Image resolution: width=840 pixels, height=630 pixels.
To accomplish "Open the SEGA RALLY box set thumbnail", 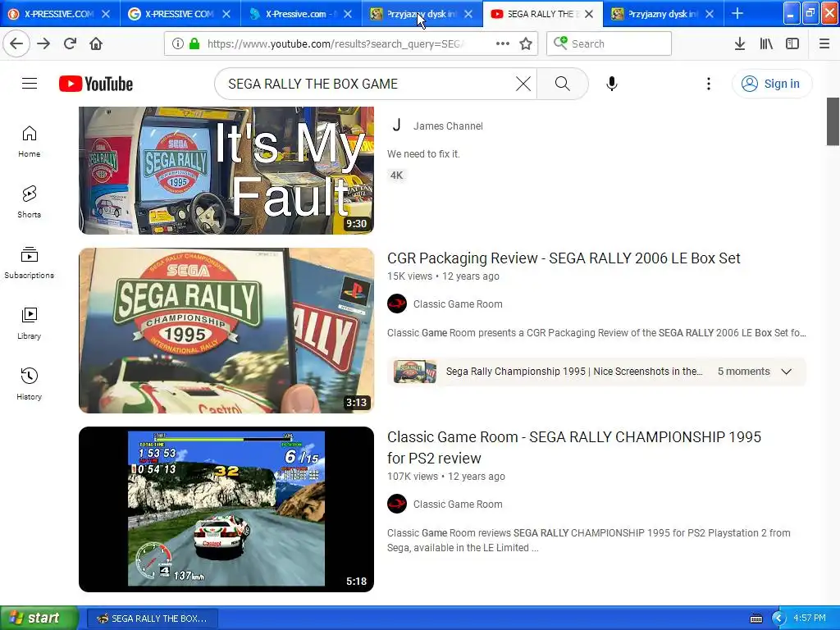I will [226, 331].
